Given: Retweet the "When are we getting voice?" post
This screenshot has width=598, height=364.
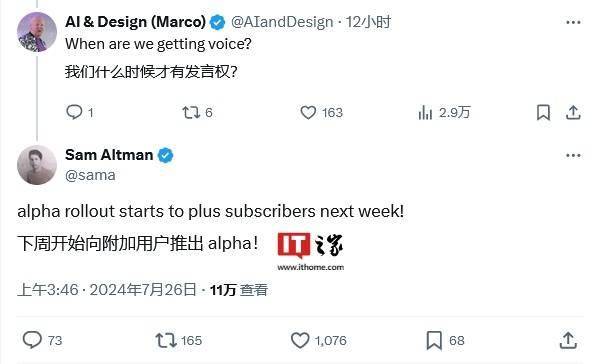Looking at the screenshot, I should pyautogui.click(x=191, y=112).
